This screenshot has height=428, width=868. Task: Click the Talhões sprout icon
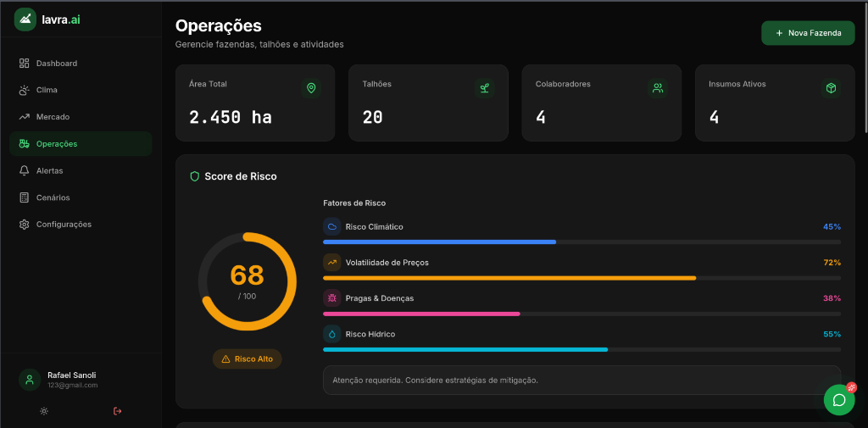click(484, 88)
